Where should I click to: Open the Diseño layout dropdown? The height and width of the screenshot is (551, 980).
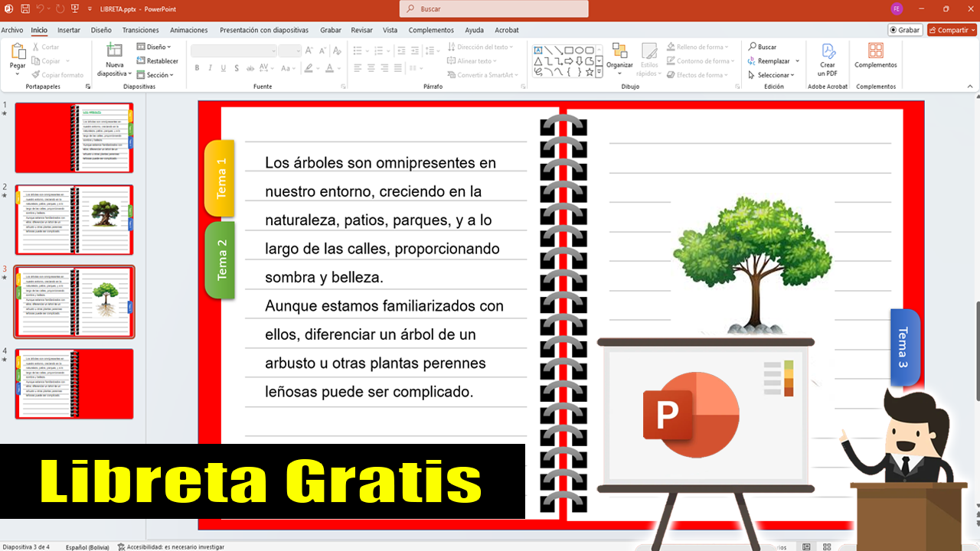[155, 47]
